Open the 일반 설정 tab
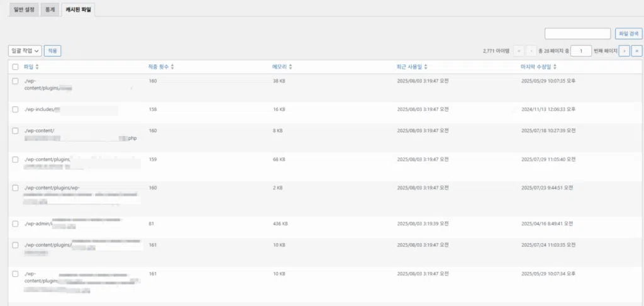The height and width of the screenshot is (306, 644). tap(24, 9)
